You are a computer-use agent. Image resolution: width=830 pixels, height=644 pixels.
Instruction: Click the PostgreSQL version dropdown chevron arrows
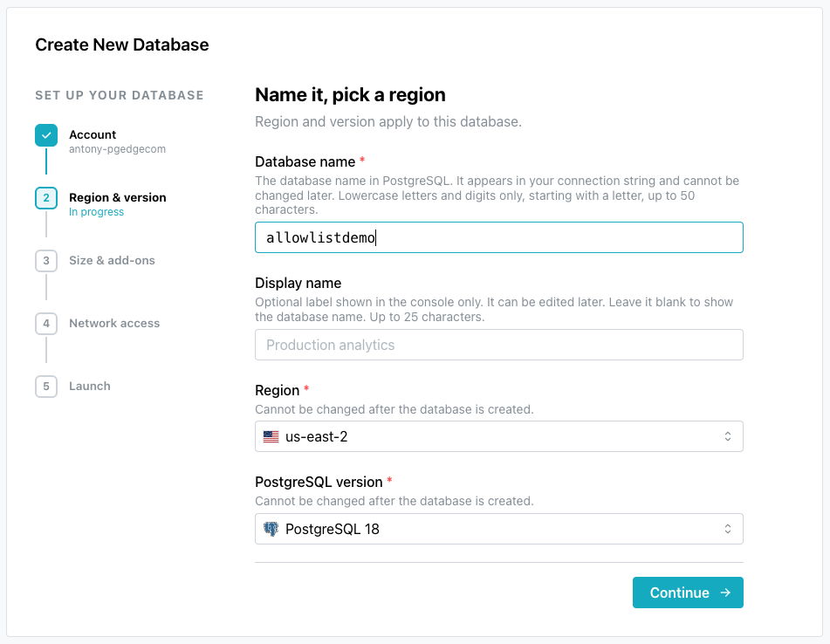coord(728,529)
